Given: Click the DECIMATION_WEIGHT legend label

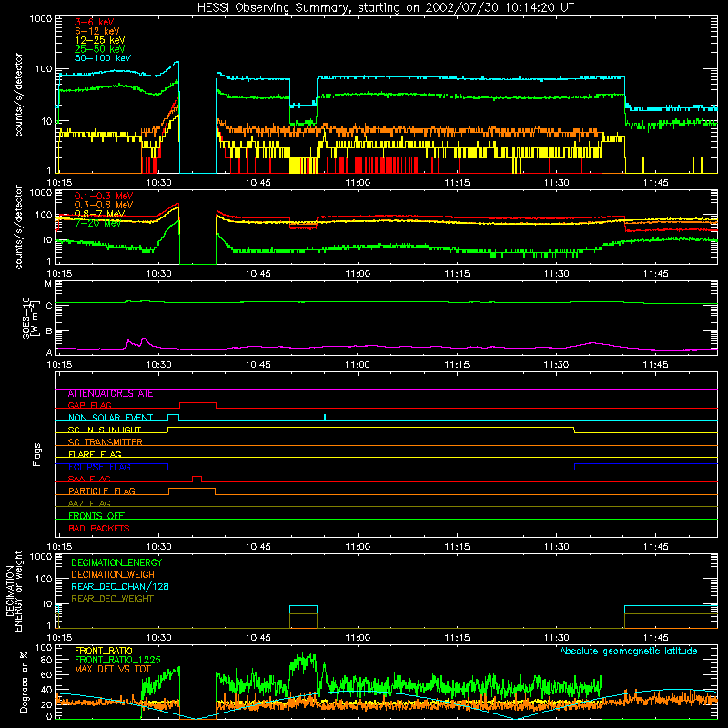Looking at the screenshot, I should [116, 575].
